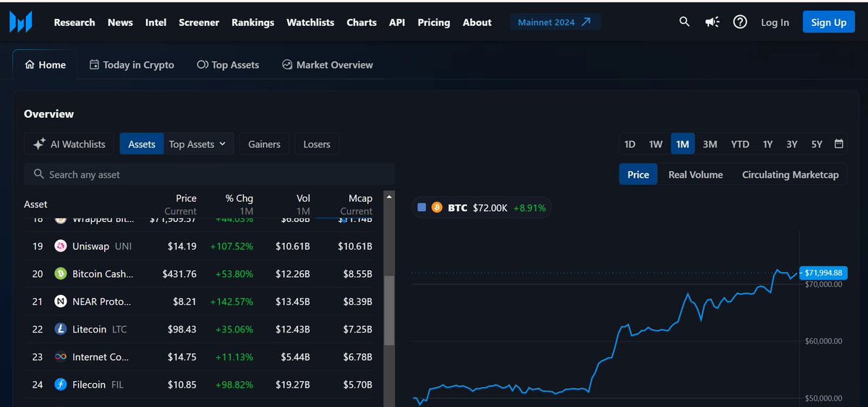The image size is (868, 407).
Task: Click the blue BTC series color swatch
Action: (422, 207)
